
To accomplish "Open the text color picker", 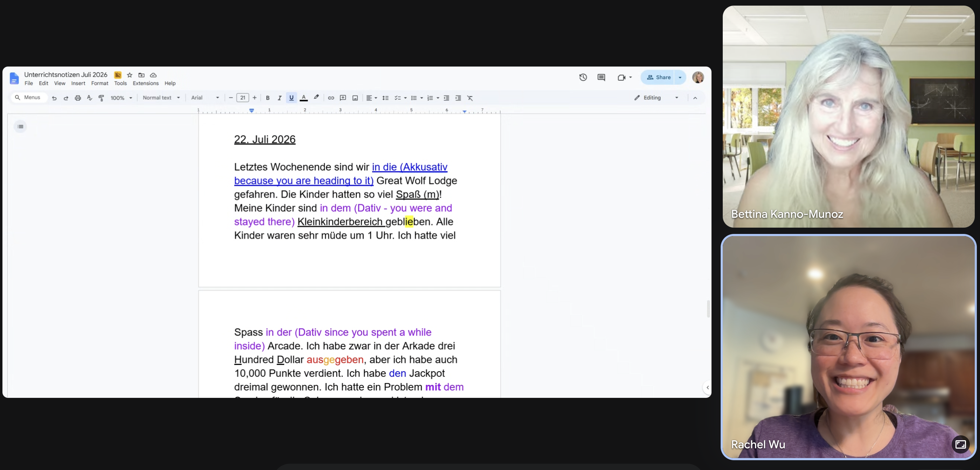I will click(x=303, y=98).
